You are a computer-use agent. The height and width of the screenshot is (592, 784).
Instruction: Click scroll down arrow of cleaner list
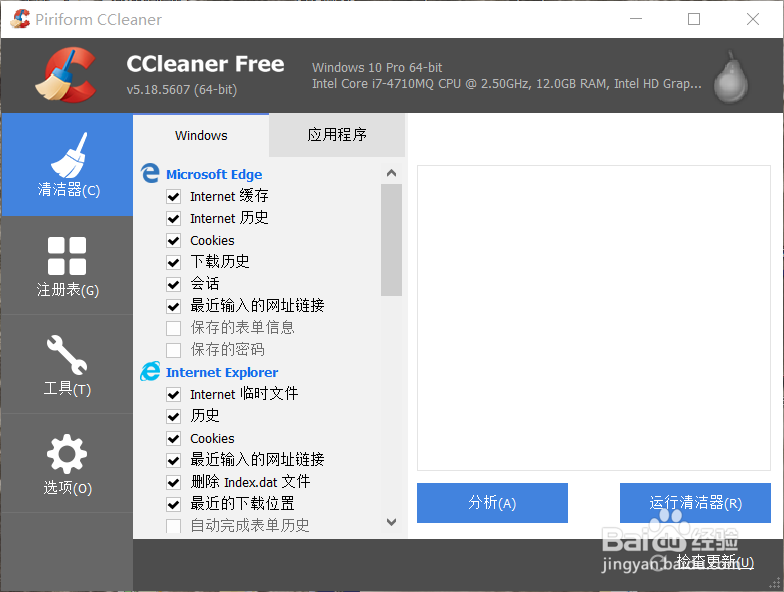(x=392, y=522)
